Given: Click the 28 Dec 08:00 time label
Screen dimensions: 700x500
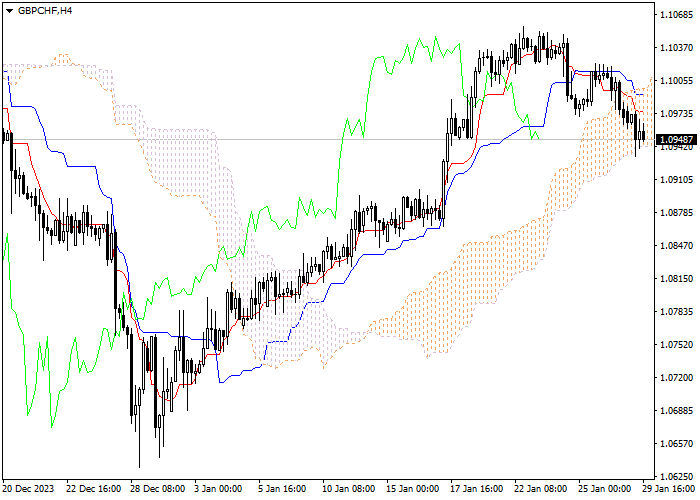Looking at the screenshot, I should click(158, 489).
